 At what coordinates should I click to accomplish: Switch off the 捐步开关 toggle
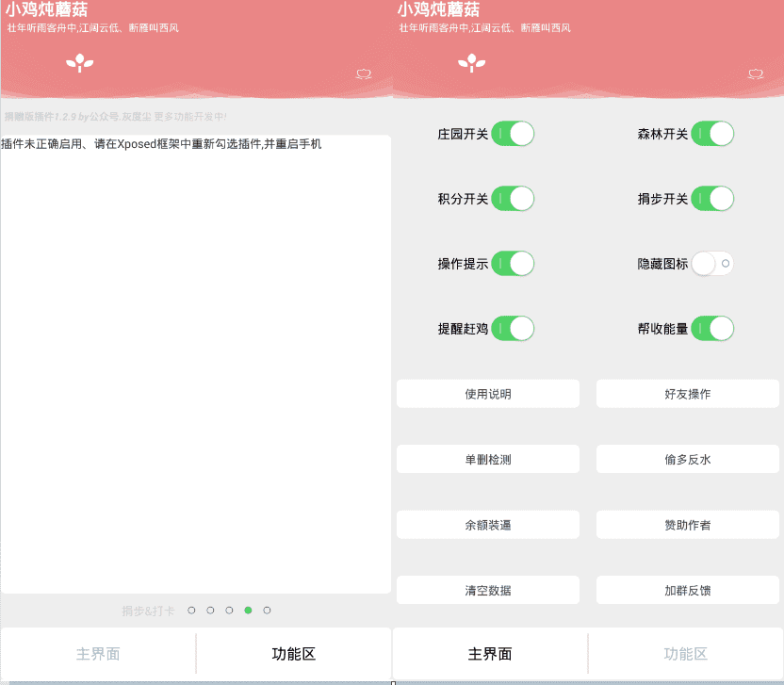click(712, 199)
